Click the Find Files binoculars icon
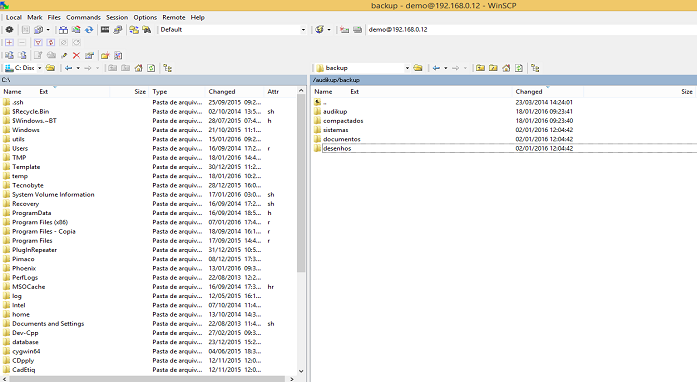Image resolution: width=697 pixels, height=382 pixels. click(x=147, y=30)
